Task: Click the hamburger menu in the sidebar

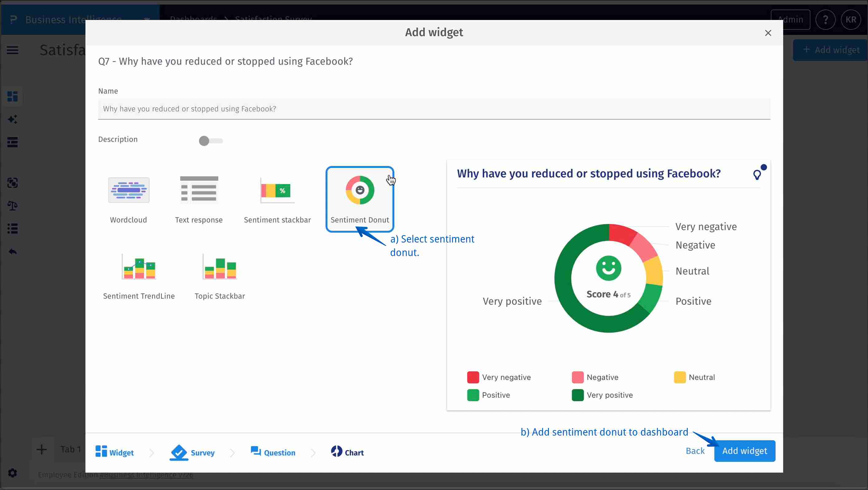Action: tap(13, 50)
